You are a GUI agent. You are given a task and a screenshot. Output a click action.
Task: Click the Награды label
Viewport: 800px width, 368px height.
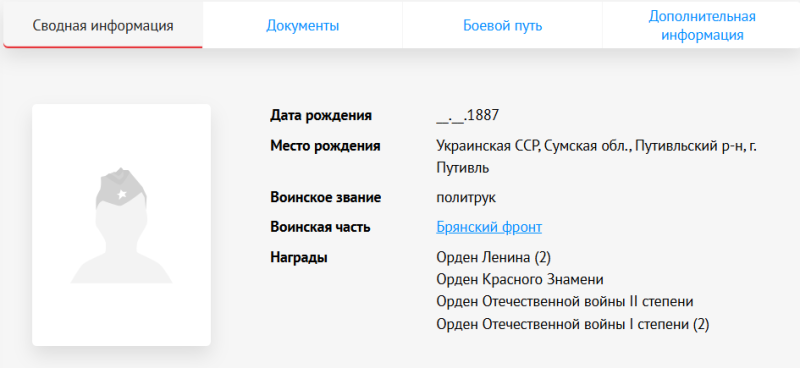[298, 257]
